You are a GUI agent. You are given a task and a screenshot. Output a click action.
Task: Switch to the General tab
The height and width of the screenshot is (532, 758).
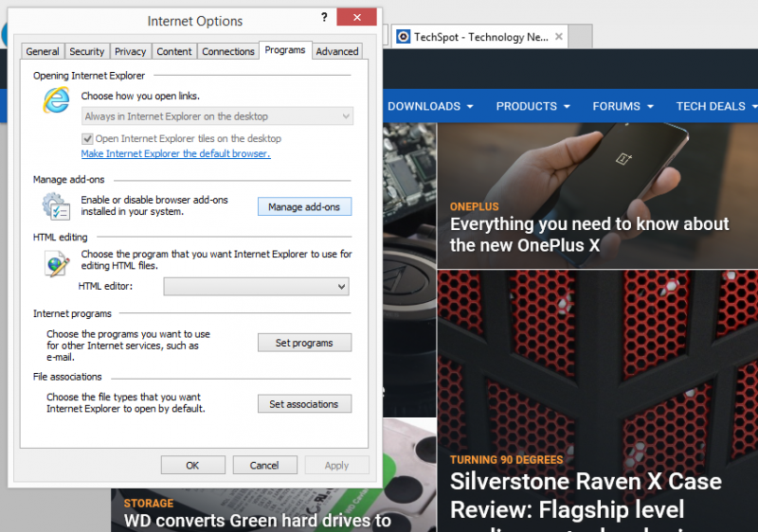point(43,51)
